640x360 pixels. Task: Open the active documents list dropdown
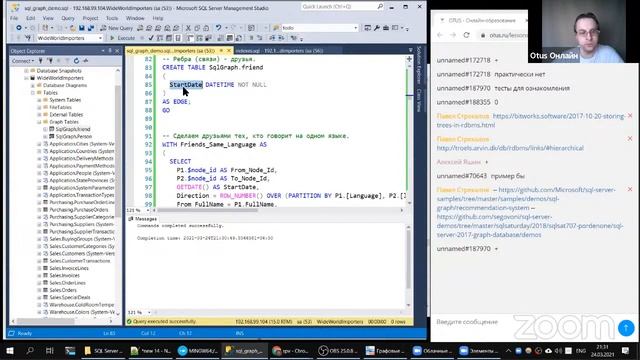(x=410, y=51)
